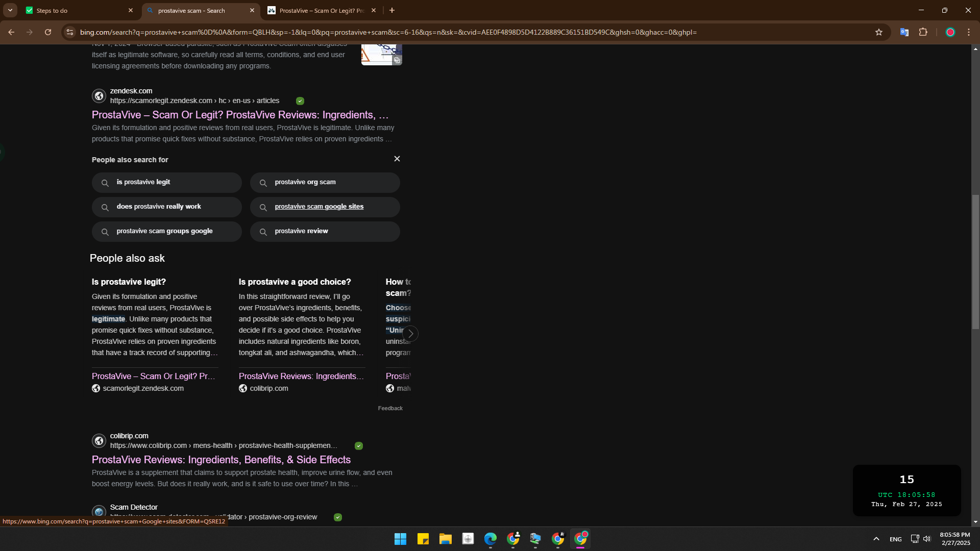Reload the Bing search page
The height and width of the screenshot is (551, 980).
(48, 32)
